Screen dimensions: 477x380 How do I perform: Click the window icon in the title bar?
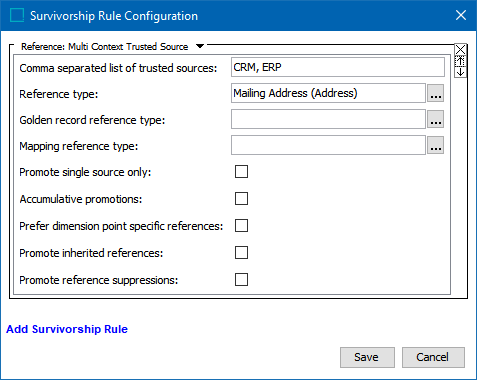(17, 15)
